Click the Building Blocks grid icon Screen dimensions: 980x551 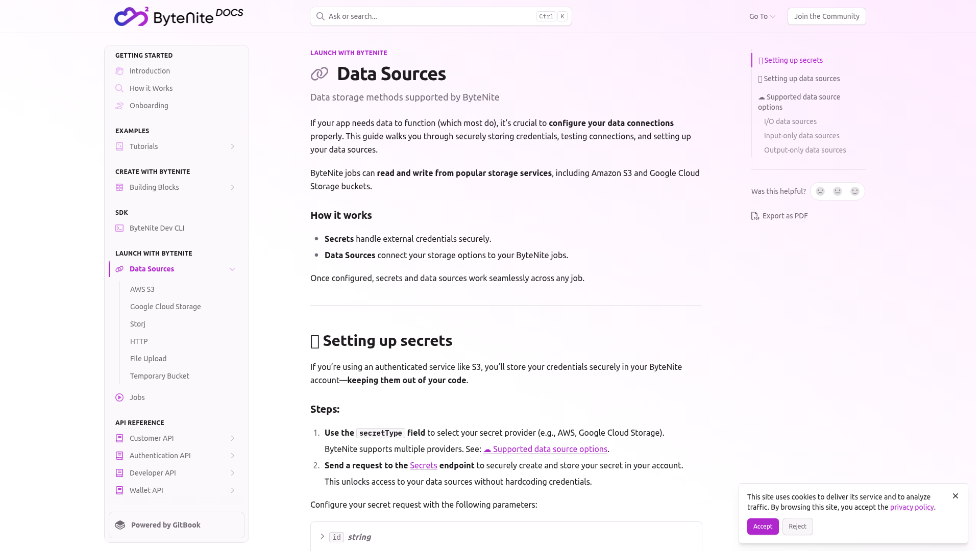pos(119,187)
